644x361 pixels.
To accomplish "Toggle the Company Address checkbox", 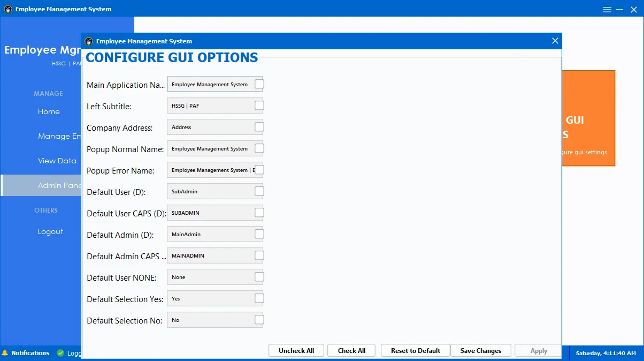I will click(259, 127).
